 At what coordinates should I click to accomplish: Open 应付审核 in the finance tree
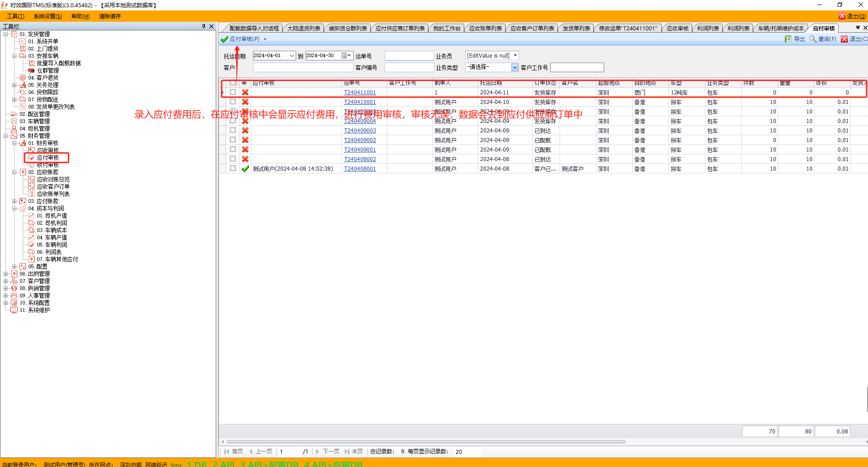(x=48, y=157)
